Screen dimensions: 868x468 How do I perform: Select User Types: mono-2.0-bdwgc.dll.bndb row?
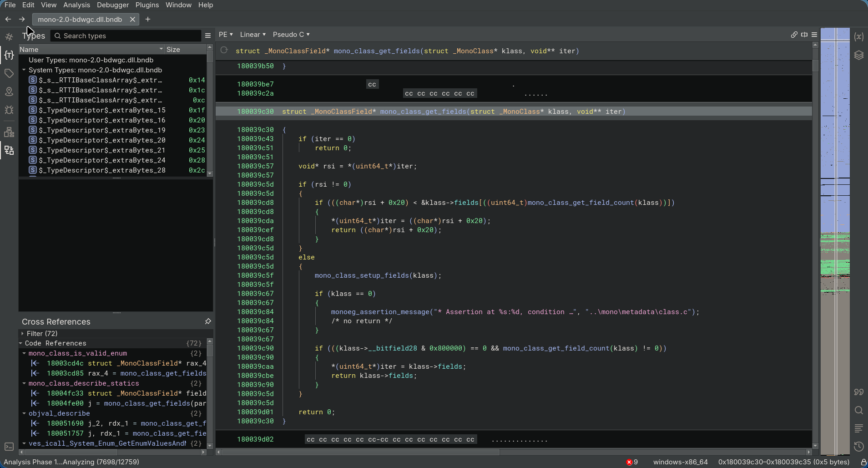(x=113, y=60)
